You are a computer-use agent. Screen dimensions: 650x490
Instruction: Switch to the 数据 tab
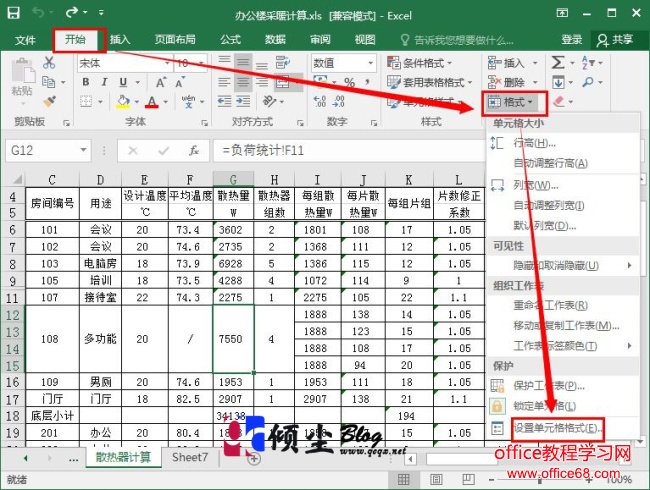point(275,40)
